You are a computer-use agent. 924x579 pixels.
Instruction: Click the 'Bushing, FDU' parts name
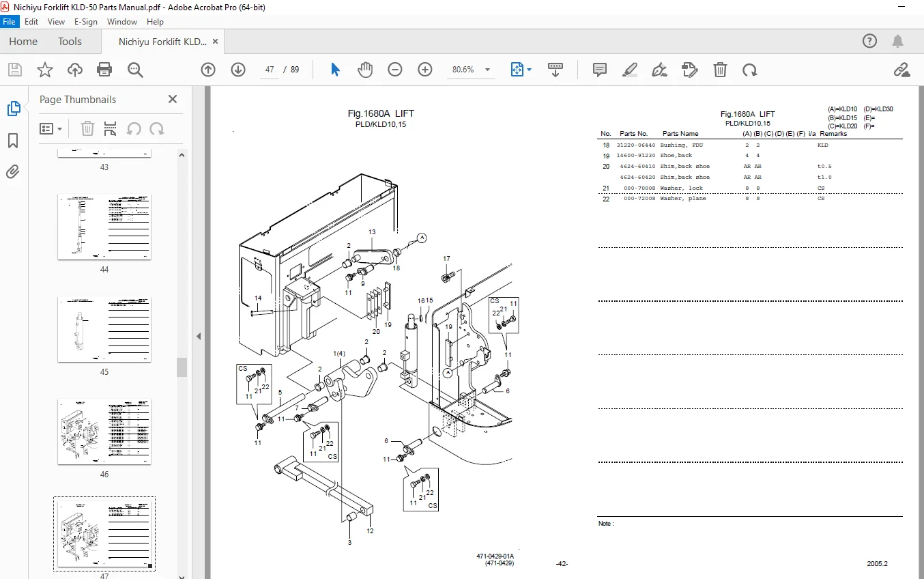point(682,145)
